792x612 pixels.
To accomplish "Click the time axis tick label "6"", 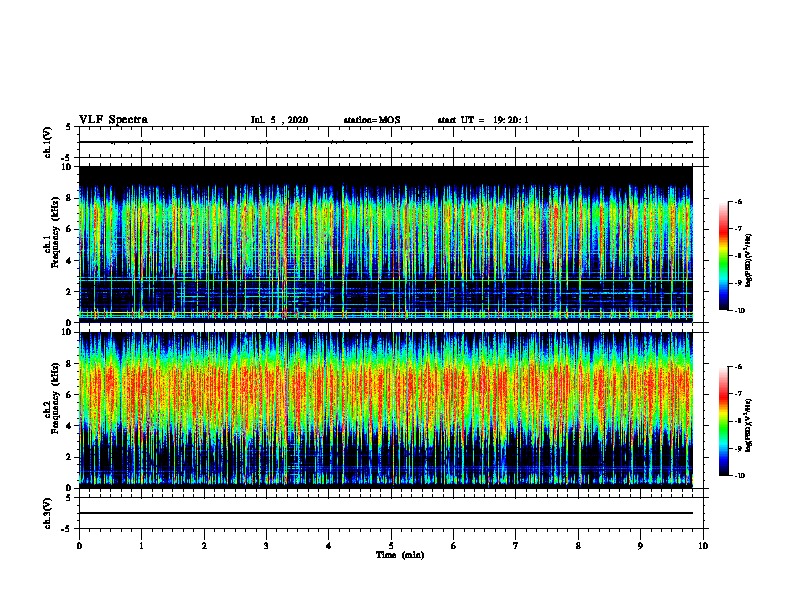I will 454,546.
